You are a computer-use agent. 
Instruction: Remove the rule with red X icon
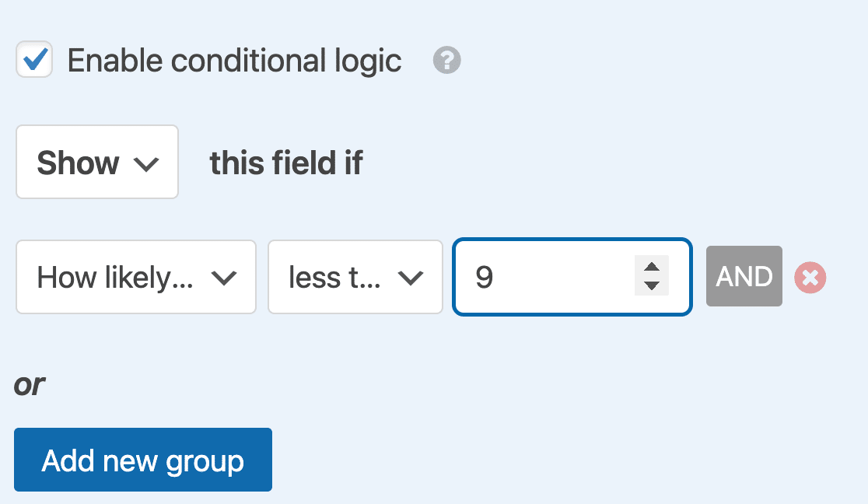810,277
